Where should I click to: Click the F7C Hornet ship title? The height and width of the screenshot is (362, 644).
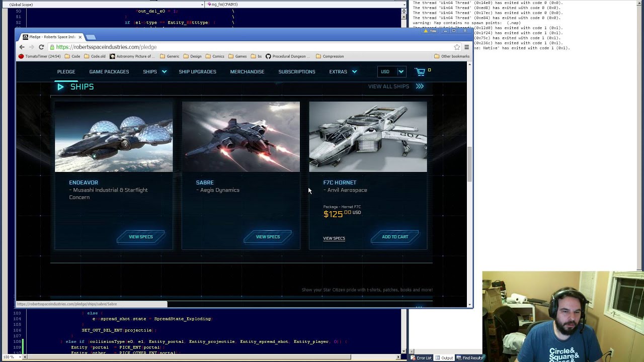coord(340,183)
